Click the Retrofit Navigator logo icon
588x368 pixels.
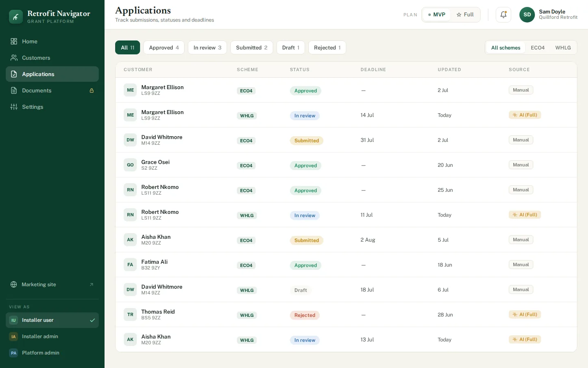click(x=16, y=17)
